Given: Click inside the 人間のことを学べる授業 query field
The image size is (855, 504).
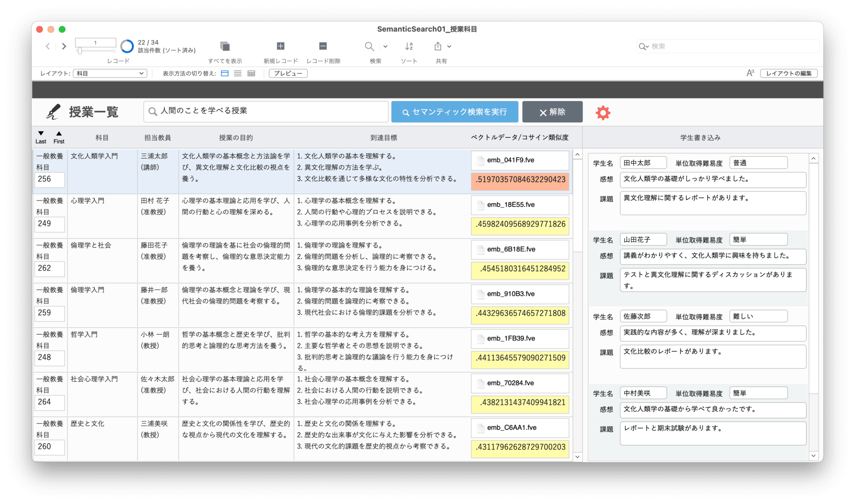Looking at the screenshot, I should tap(266, 111).
